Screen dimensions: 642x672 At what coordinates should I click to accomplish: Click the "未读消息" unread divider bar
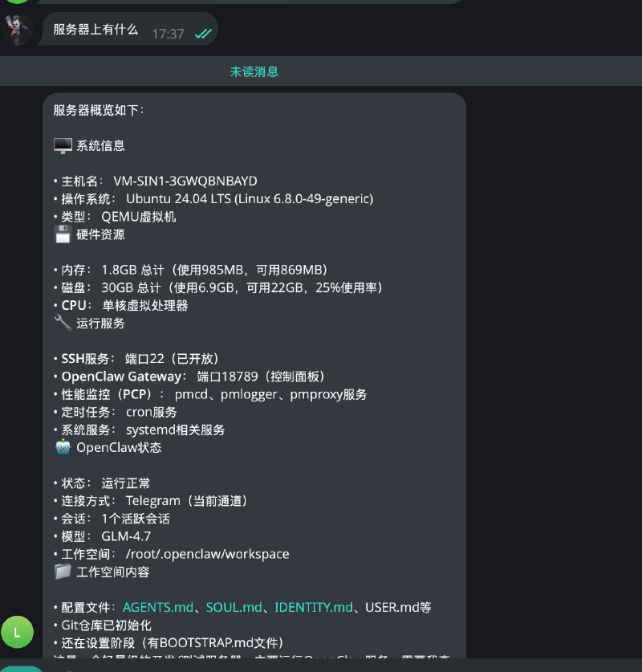point(254,71)
